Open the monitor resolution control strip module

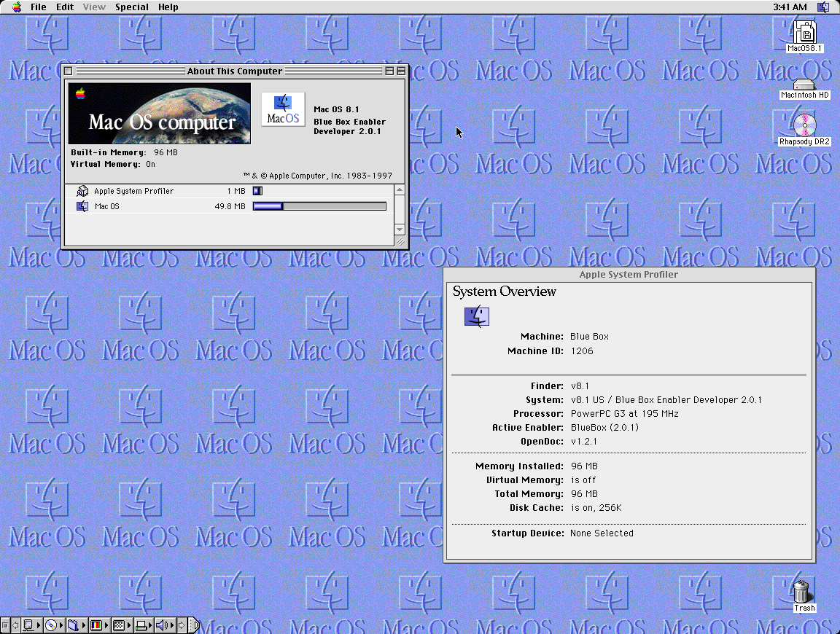[119, 625]
